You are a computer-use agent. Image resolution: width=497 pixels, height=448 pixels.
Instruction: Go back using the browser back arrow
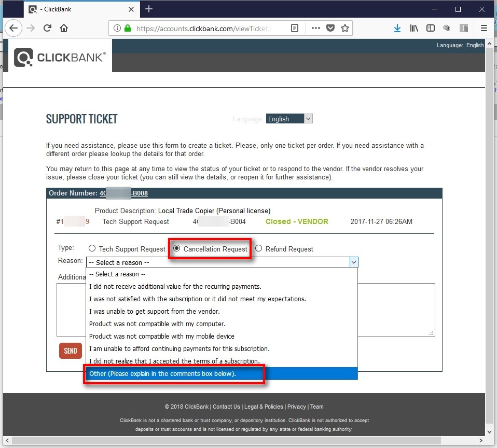pos(13,28)
